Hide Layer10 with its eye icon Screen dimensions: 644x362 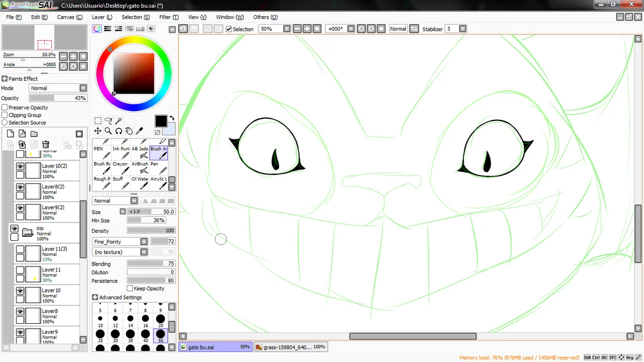click(x=20, y=291)
